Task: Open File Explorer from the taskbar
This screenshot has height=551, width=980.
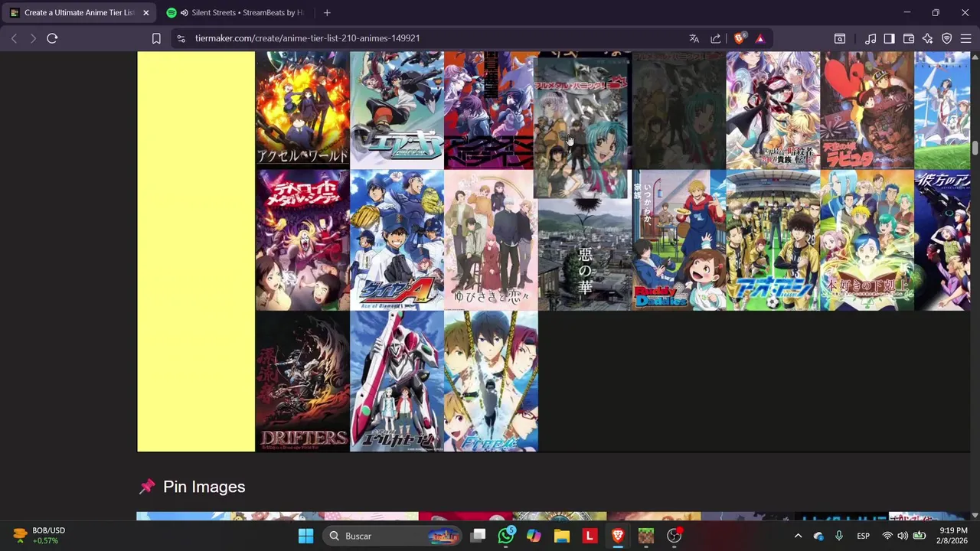Action: point(562,536)
